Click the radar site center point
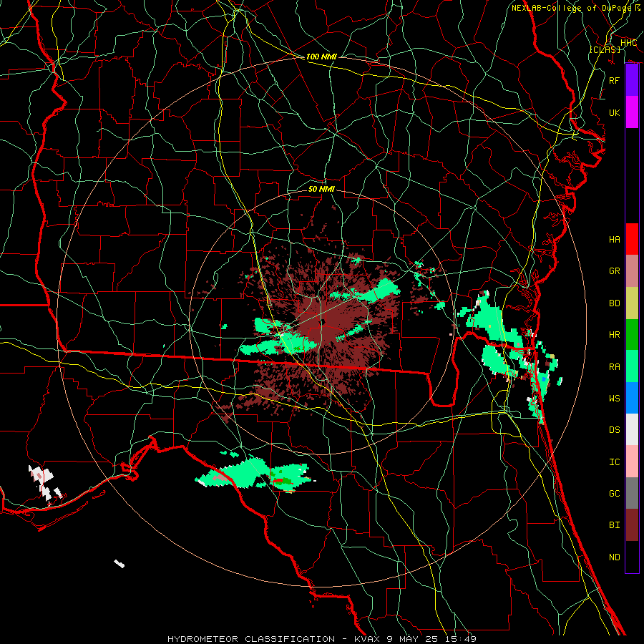This screenshot has width=644, height=644. tap(322, 323)
